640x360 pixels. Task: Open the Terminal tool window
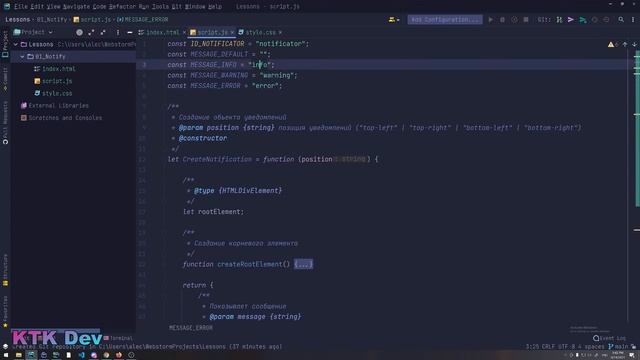tap(118, 338)
